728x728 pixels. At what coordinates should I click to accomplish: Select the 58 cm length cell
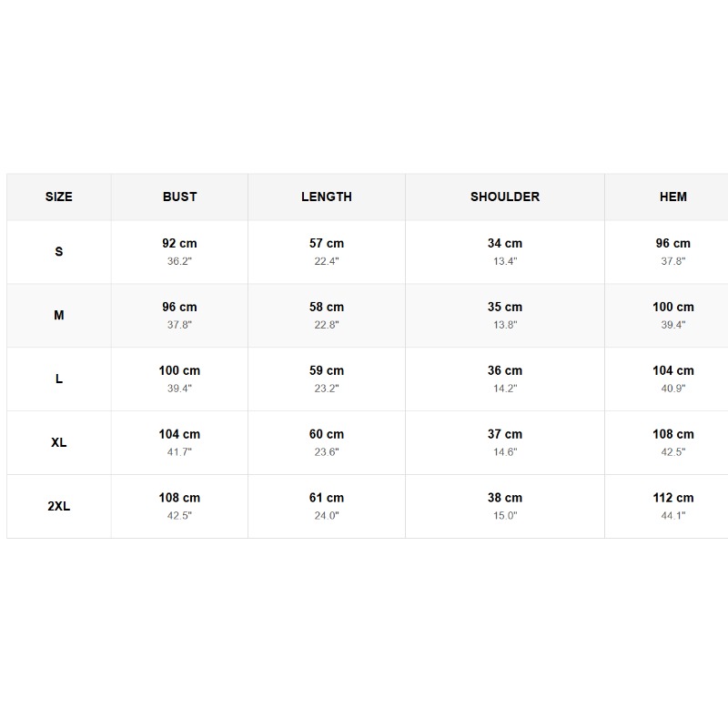tap(327, 315)
